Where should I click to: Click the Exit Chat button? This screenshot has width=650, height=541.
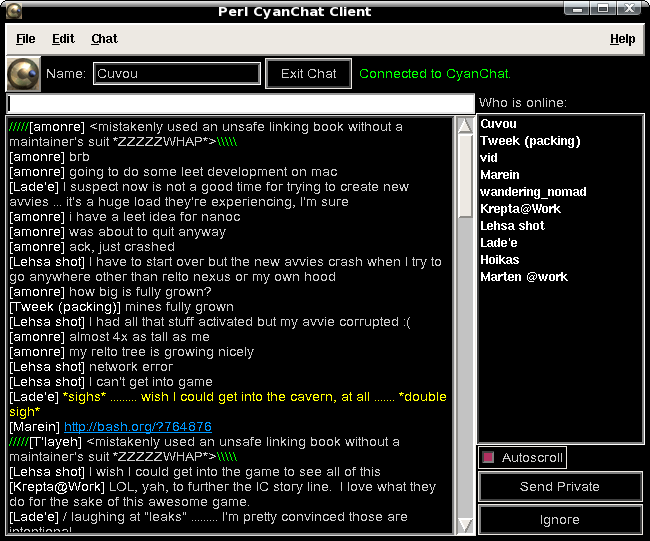pos(308,74)
